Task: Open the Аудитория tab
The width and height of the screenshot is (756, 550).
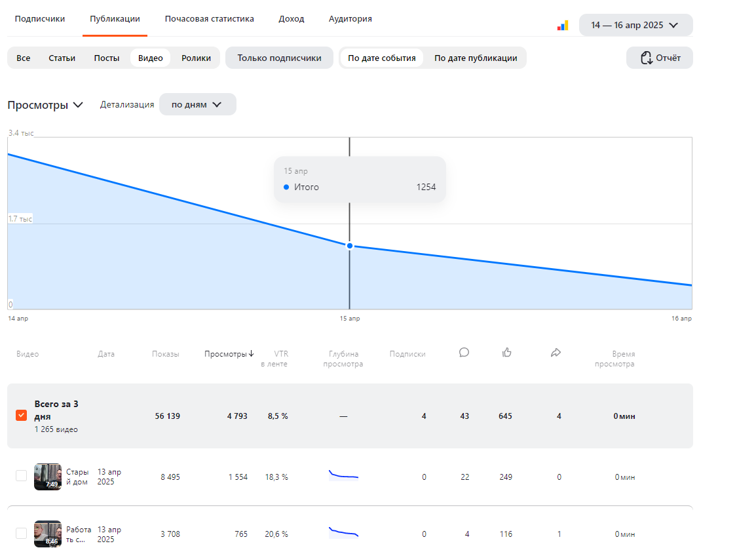Action: click(350, 19)
